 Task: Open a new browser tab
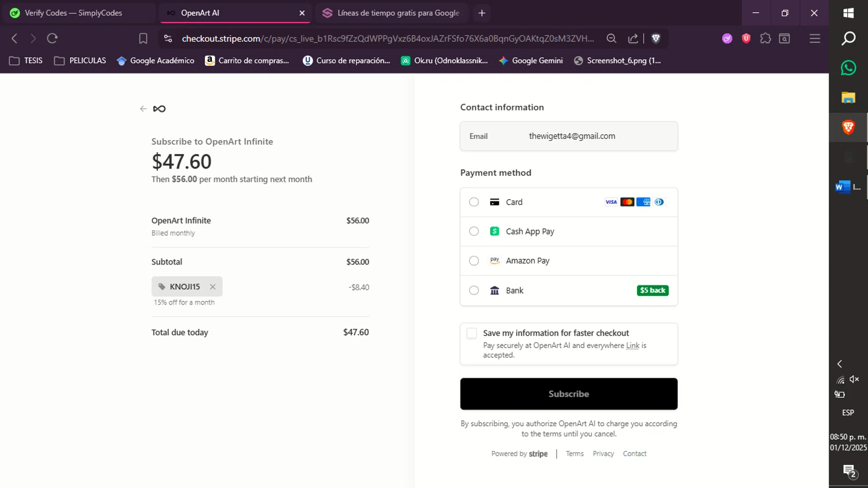point(481,13)
